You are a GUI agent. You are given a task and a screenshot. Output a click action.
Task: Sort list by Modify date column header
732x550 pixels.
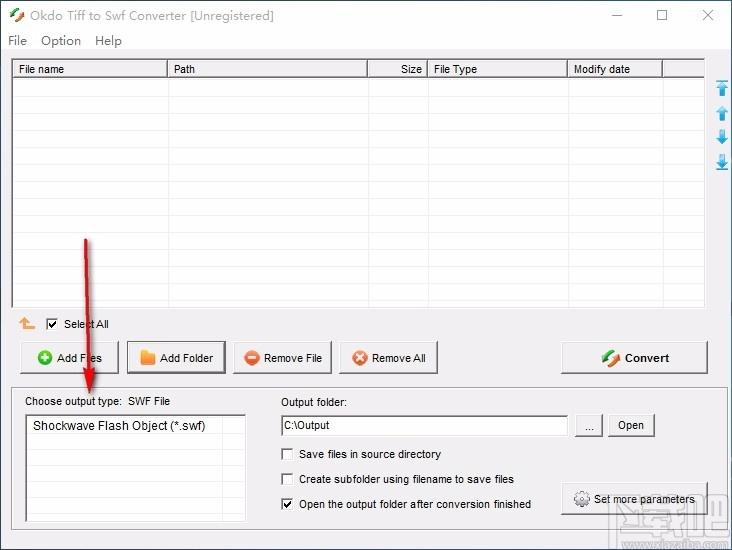point(615,69)
